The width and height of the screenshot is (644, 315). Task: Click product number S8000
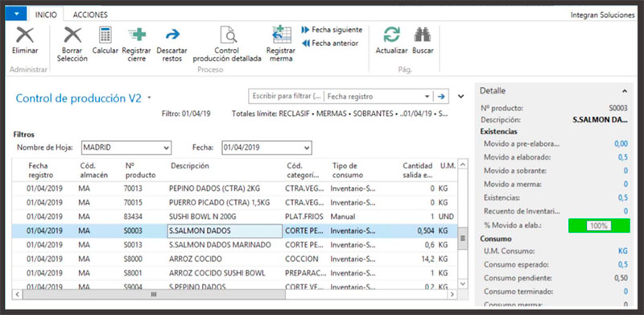(132, 259)
